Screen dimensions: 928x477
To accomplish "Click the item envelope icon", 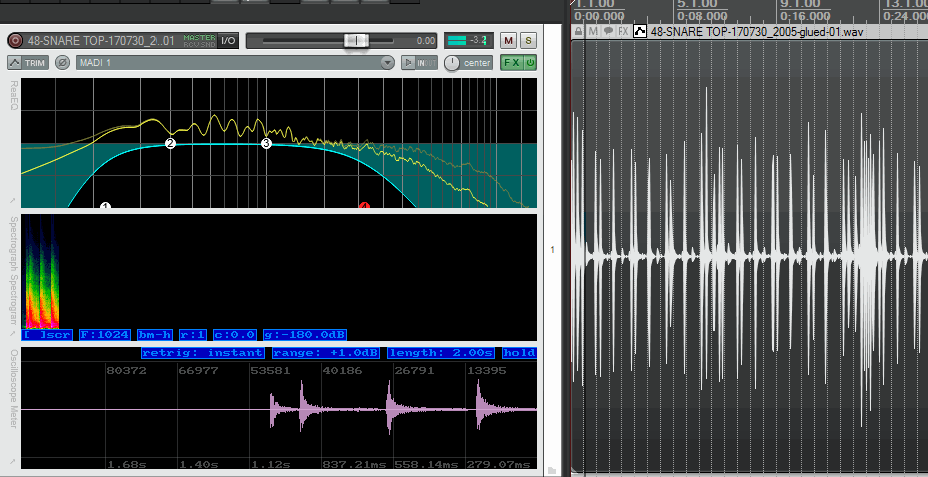I will pyautogui.click(x=640, y=31).
